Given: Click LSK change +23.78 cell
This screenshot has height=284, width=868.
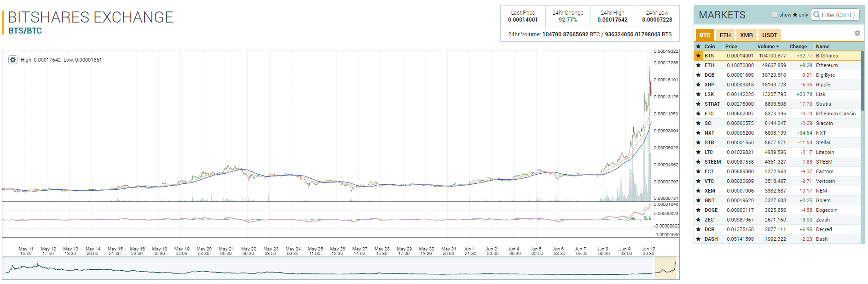Looking at the screenshot, I should [804, 94].
